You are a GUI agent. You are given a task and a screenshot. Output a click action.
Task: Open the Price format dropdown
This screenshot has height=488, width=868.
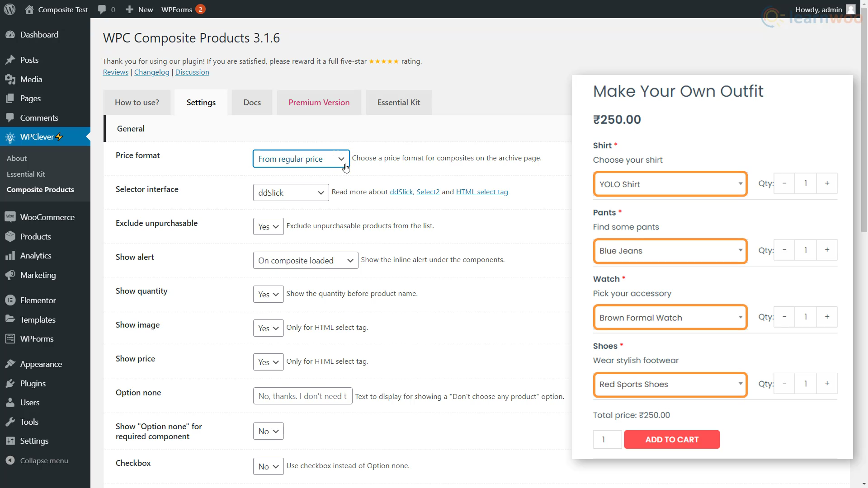click(x=301, y=159)
